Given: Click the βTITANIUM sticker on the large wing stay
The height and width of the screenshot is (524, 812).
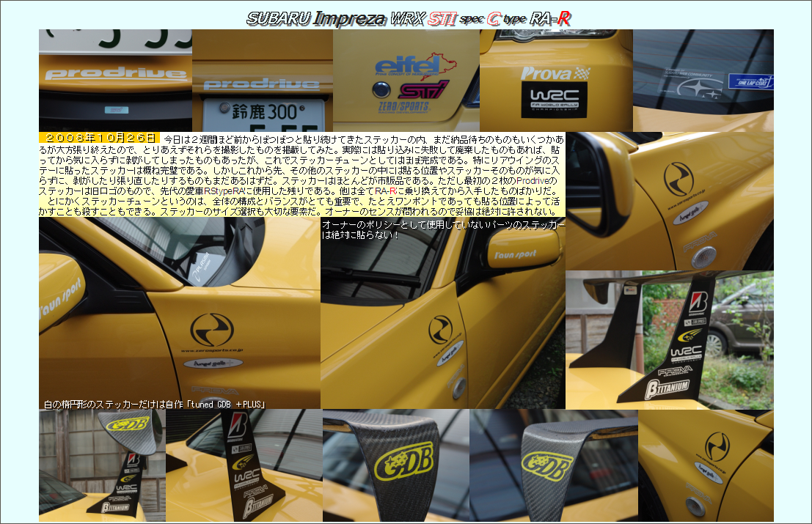Looking at the screenshot, I should pyautogui.click(x=666, y=386).
